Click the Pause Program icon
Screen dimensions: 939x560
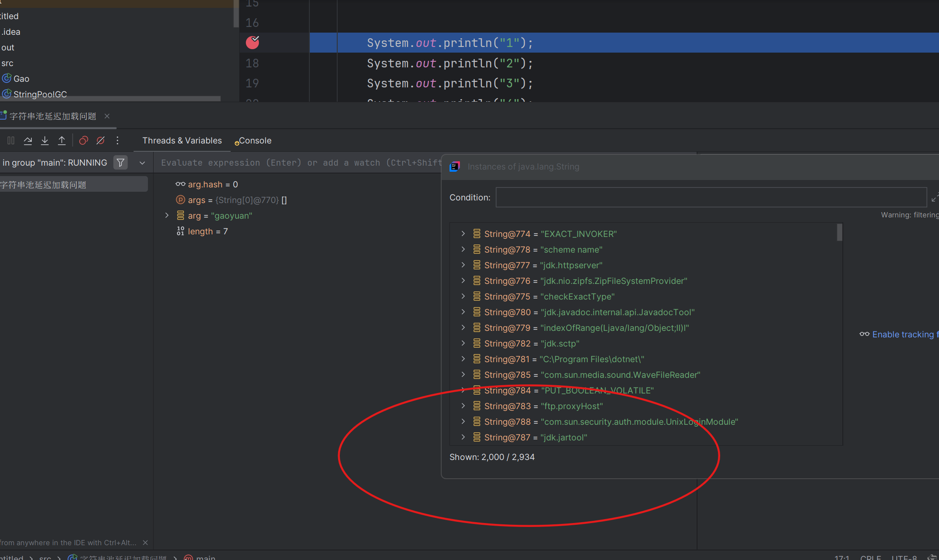pos(11,140)
